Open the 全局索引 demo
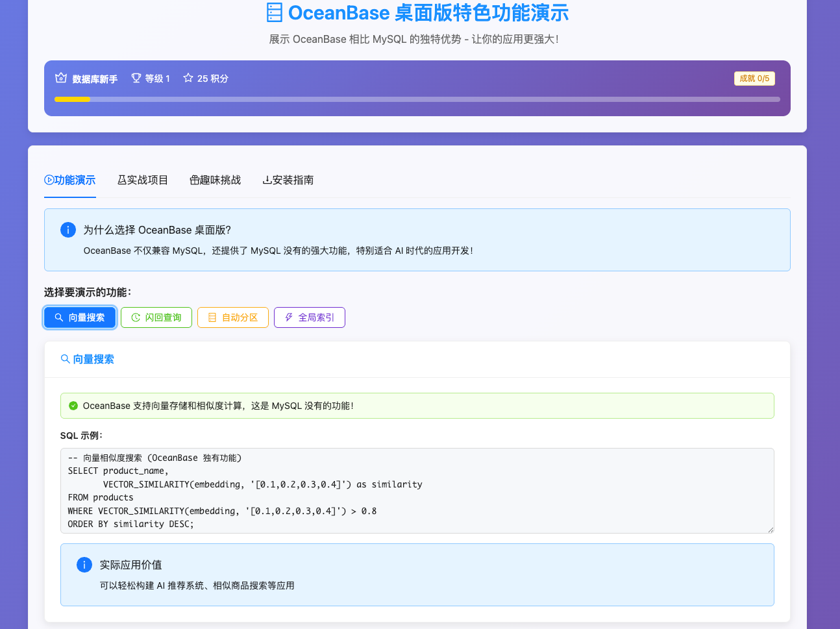Viewport: 840px width, 629px height. point(310,317)
